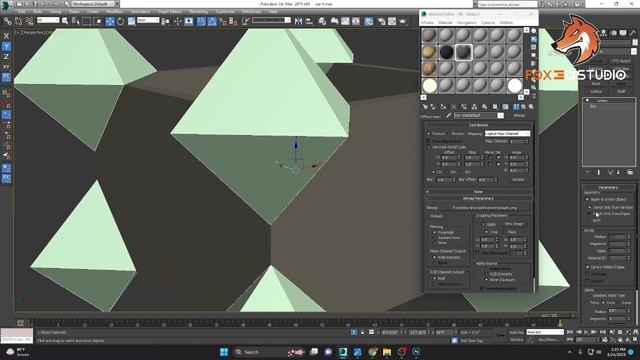
Task: Open the Render Setup dialog
Action: coord(382,21)
